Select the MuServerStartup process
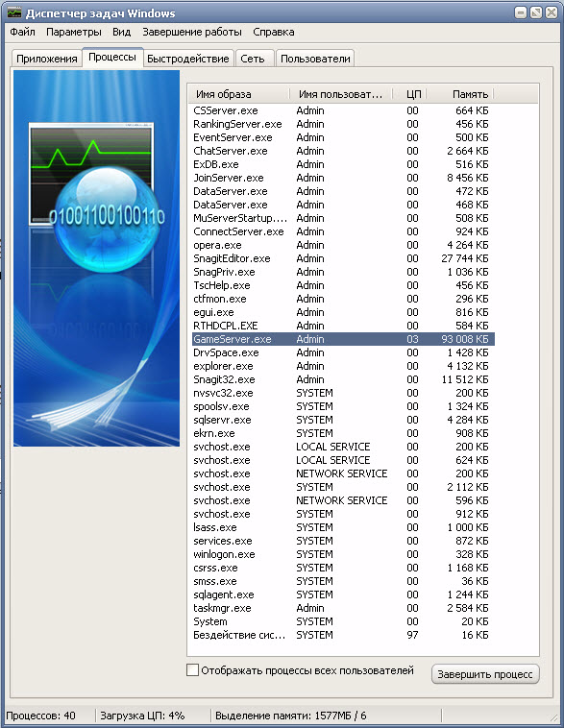The image size is (564, 728). (343, 218)
